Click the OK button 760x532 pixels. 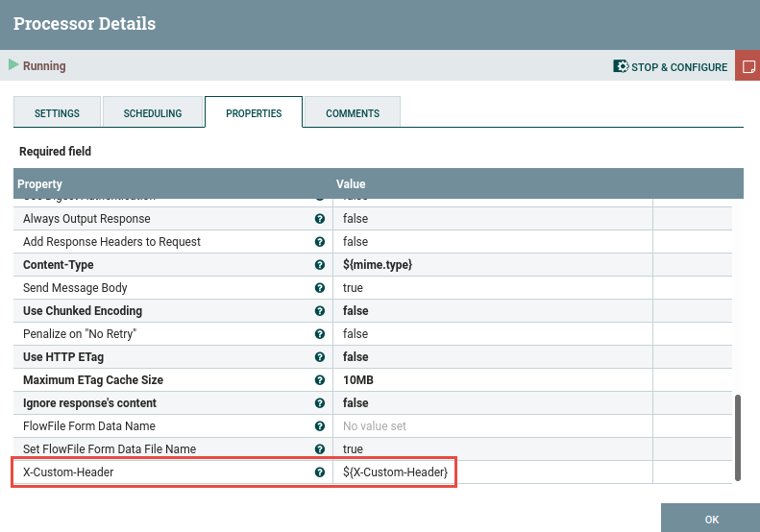711,519
